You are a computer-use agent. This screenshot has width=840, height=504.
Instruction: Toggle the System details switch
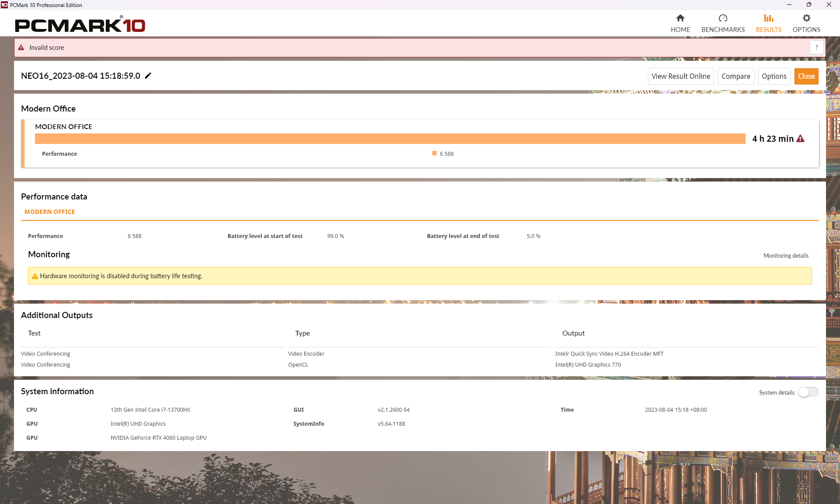[808, 392]
